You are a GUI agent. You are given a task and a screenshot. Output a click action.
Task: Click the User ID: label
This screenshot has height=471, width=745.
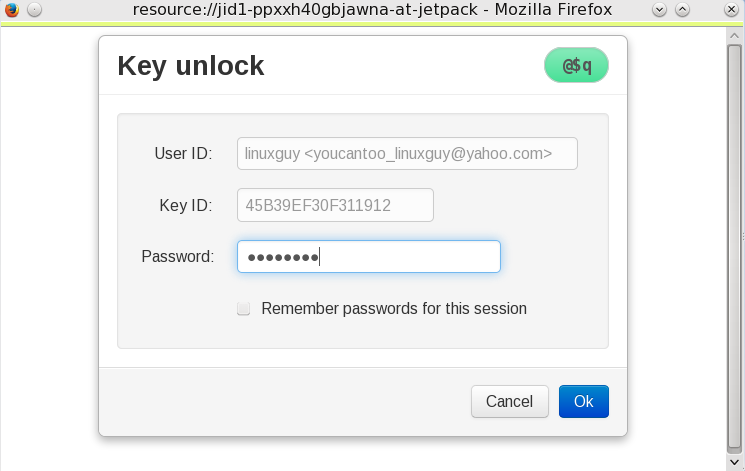(183, 154)
